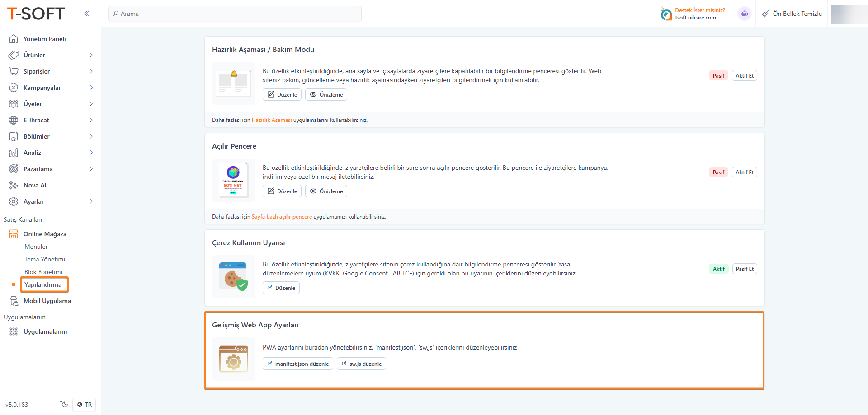
Task: Expand the Ayarlar menu chevron
Action: click(x=92, y=201)
